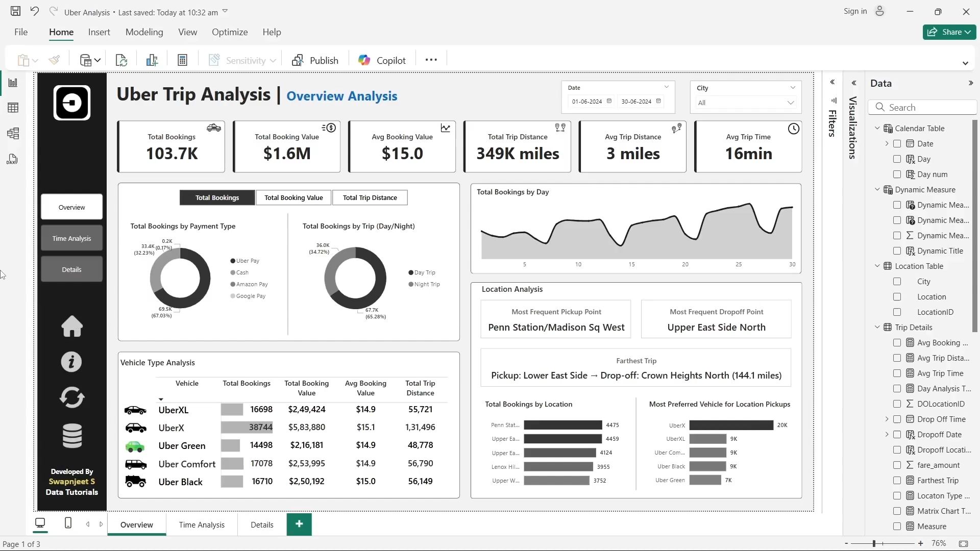This screenshot has width=980, height=551.
Task: Click the Data pane Search field
Action: coord(923,107)
